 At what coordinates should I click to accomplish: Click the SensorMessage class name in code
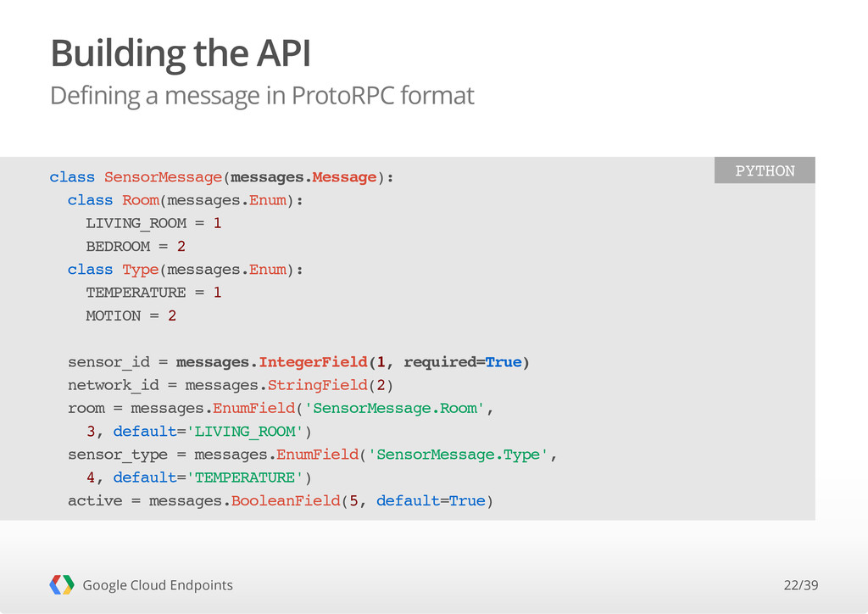tap(163, 177)
